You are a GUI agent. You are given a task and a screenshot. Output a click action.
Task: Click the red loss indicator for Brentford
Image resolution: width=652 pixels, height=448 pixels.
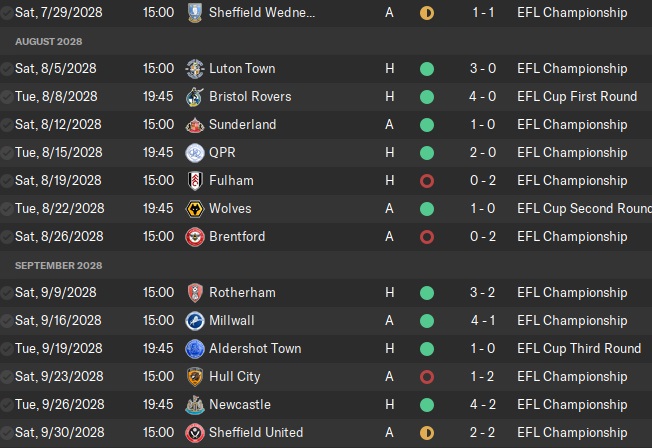pyautogui.click(x=427, y=237)
